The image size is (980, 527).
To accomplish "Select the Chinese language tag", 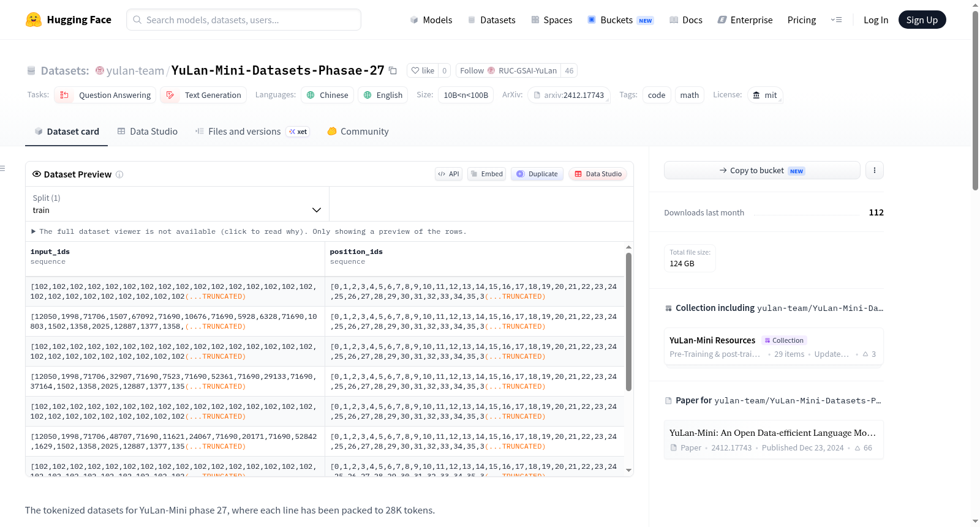I will (327, 95).
